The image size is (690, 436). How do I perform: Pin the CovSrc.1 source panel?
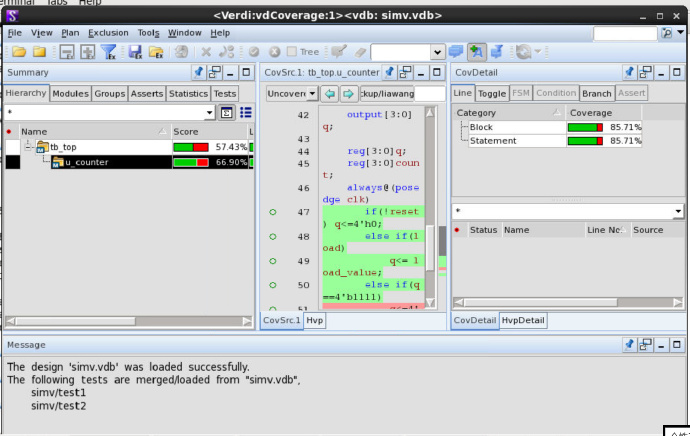click(x=389, y=73)
